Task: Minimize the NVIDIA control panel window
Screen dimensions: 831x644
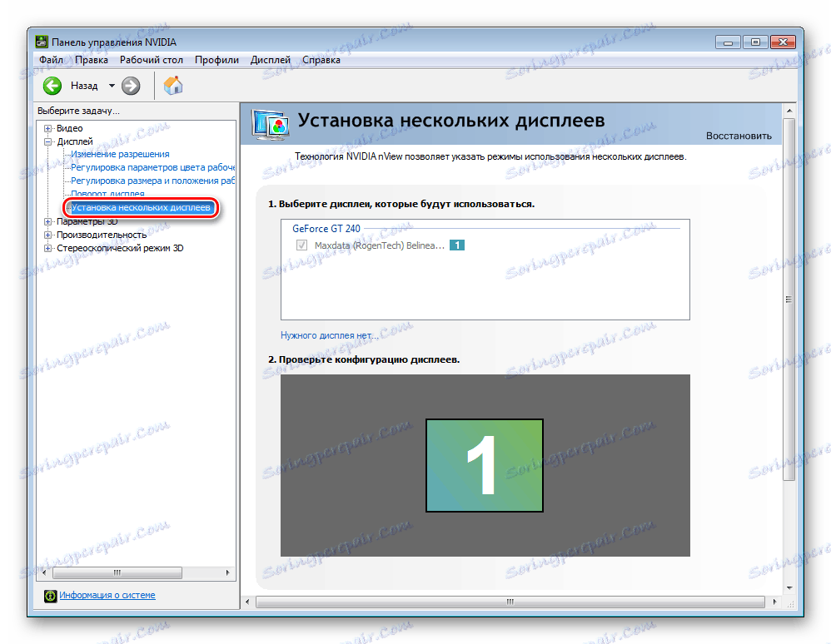Action: tap(728, 42)
